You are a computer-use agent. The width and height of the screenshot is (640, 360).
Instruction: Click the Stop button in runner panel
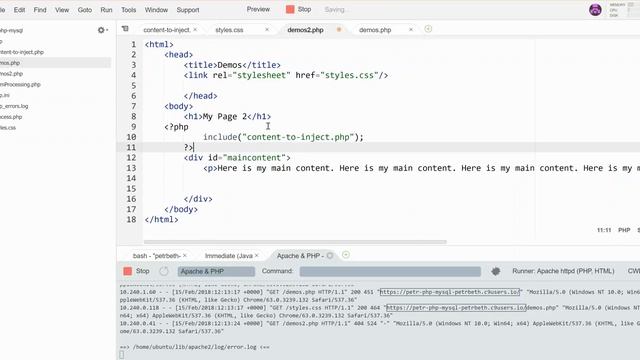(136, 271)
